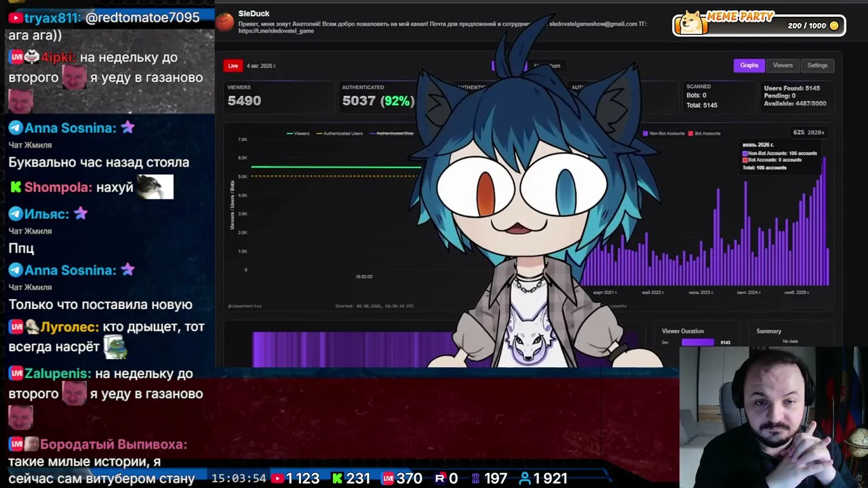868x488 pixels.
Task: Click the username Shompola in chat
Action: point(58,188)
